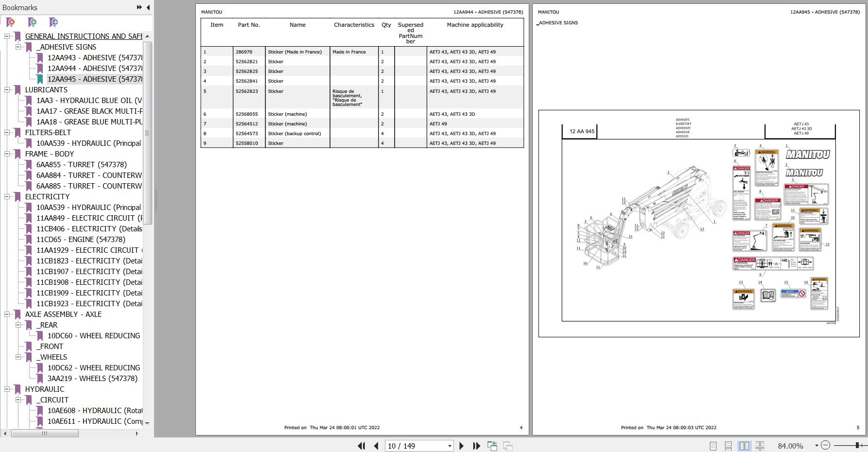The height and width of the screenshot is (452, 868).
Task: Collapse the LUBRICANTS bookmark group
Action: pyautogui.click(x=7, y=90)
